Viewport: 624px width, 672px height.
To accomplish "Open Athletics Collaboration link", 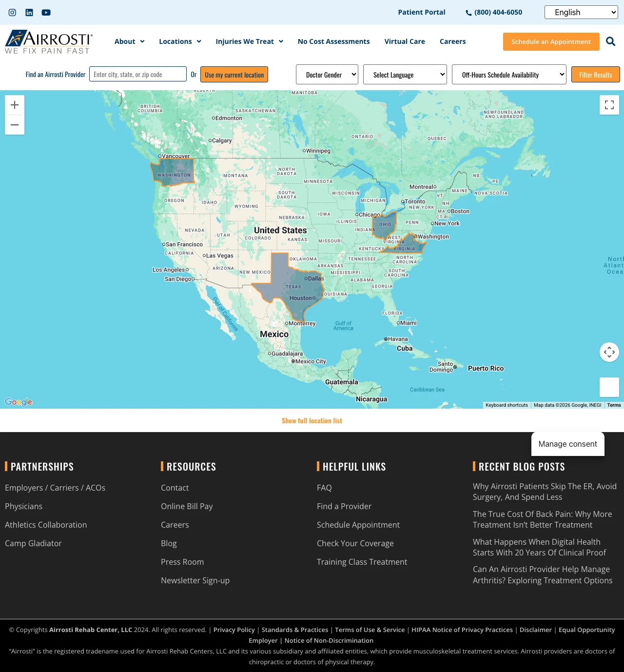I will (46, 525).
